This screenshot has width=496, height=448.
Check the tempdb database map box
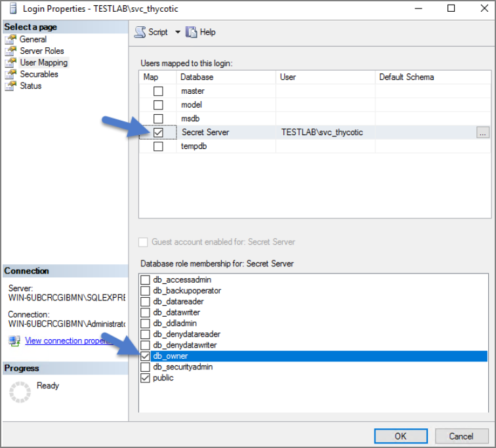click(x=158, y=146)
